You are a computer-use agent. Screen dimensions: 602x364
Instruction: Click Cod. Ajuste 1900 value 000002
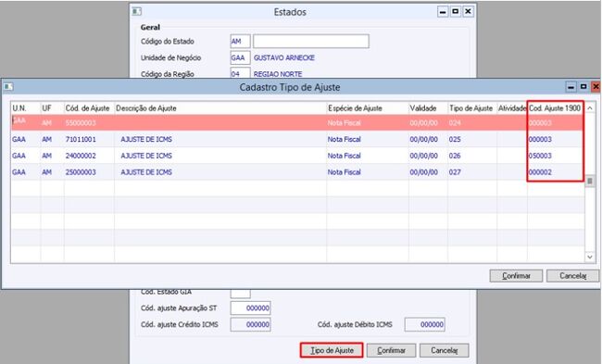coord(540,172)
